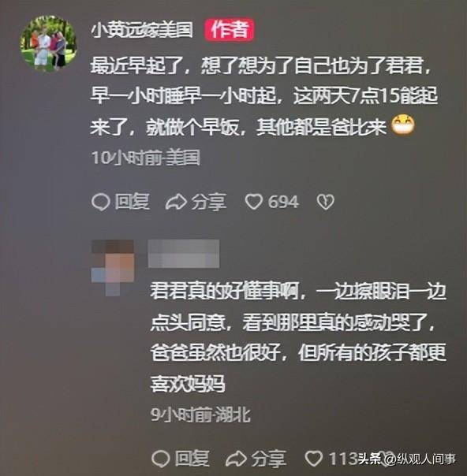
Task: Like the reply with 113 likes
Action: coord(314,459)
